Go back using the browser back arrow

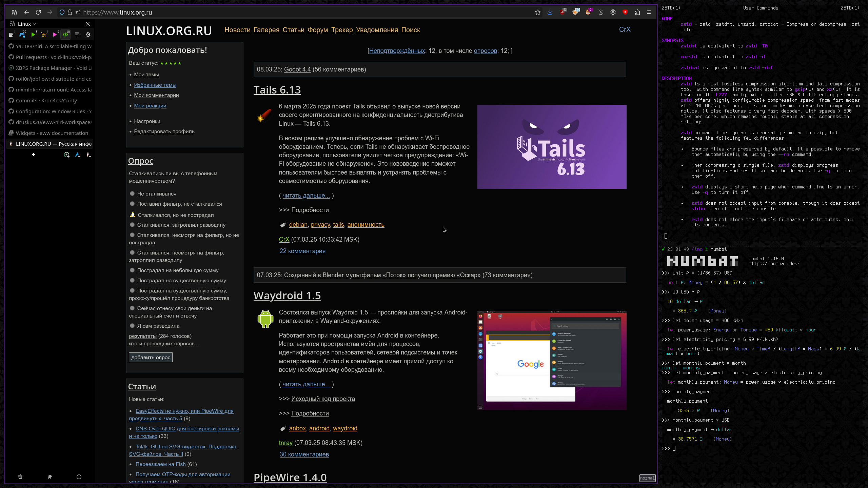point(26,12)
